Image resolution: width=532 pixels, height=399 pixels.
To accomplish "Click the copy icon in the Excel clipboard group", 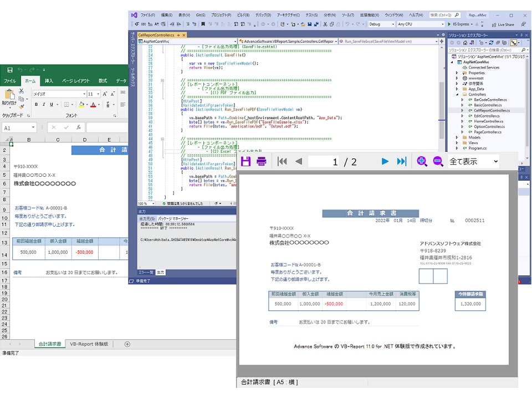I will (x=22, y=99).
